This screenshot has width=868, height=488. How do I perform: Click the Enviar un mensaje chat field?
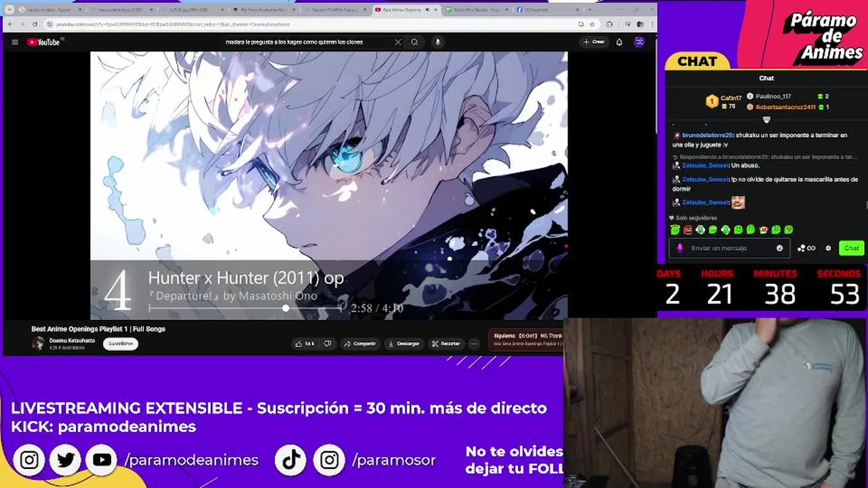[x=731, y=248]
